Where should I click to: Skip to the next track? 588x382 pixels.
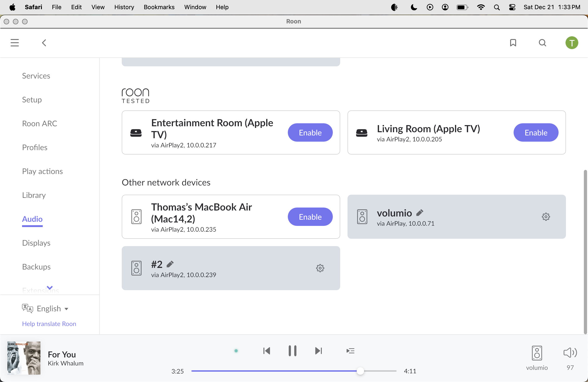318,351
